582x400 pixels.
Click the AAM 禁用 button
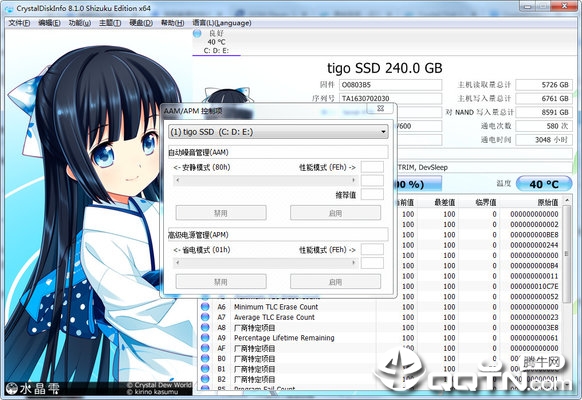(221, 213)
